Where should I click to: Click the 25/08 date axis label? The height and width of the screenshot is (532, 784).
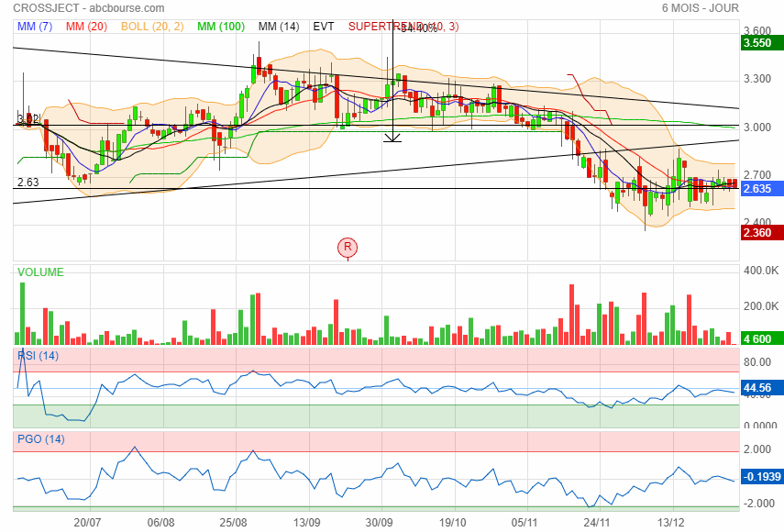(x=233, y=523)
